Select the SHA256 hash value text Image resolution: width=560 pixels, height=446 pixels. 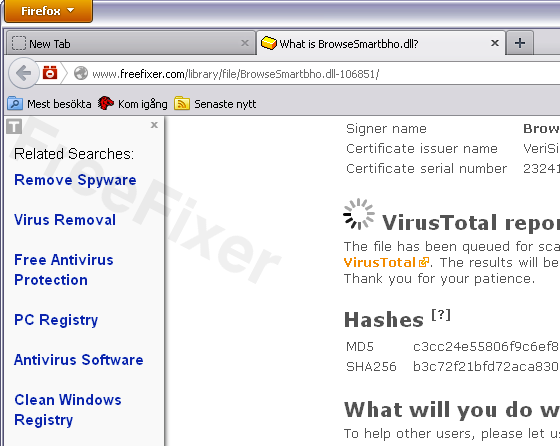(x=486, y=367)
